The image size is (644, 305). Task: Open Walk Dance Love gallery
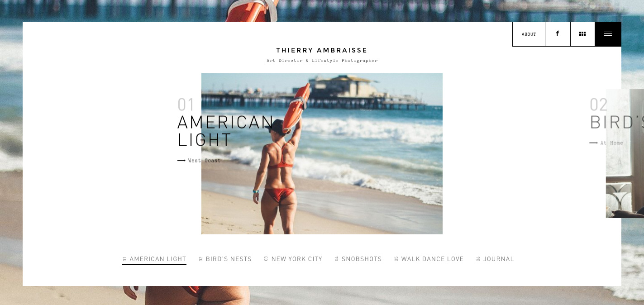[429, 259]
